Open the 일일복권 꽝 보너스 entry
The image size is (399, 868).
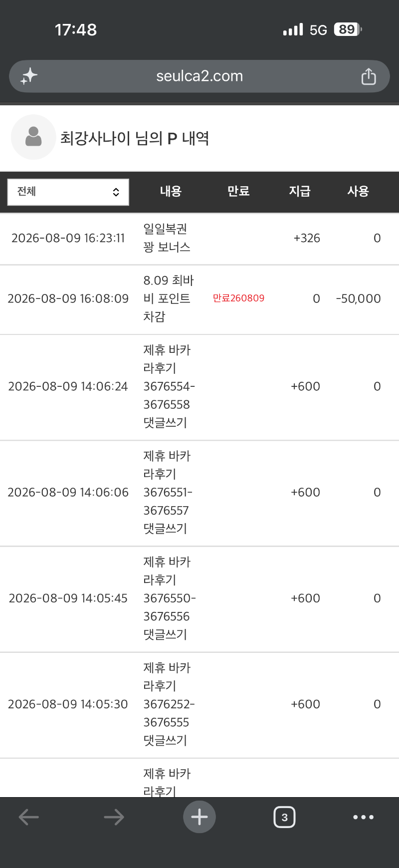click(x=167, y=238)
